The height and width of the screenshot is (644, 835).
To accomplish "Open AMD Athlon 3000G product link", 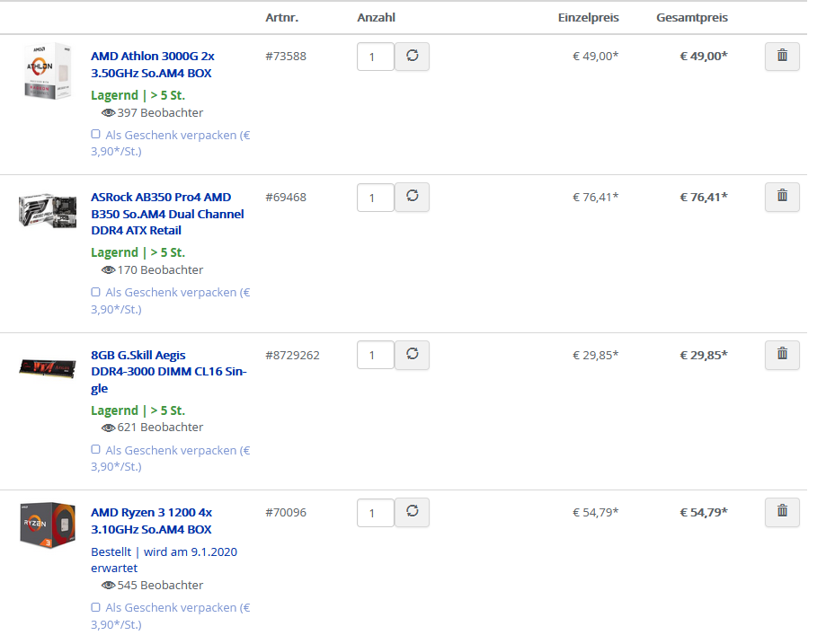I will coord(152,65).
